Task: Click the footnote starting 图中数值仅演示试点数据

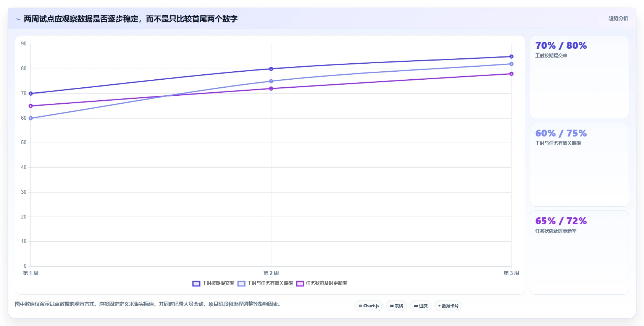Action: [x=148, y=304]
